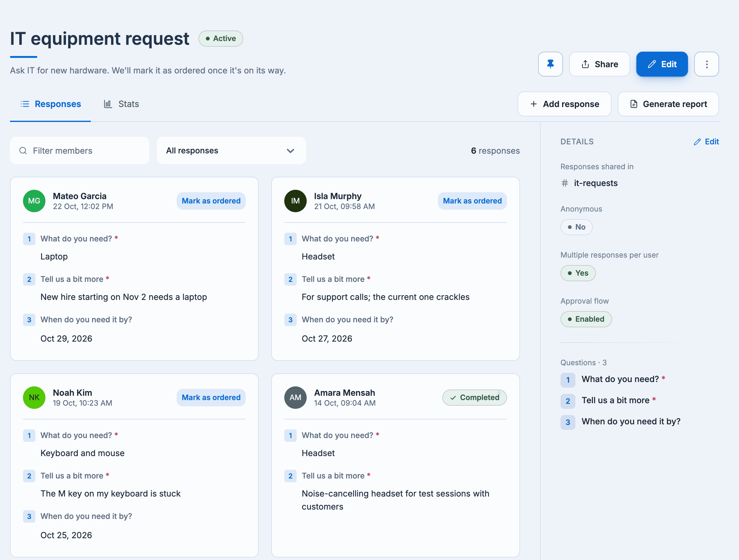Switch to the Responses tab
This screenshot has height=560, width=739.
tap(50, 104)
